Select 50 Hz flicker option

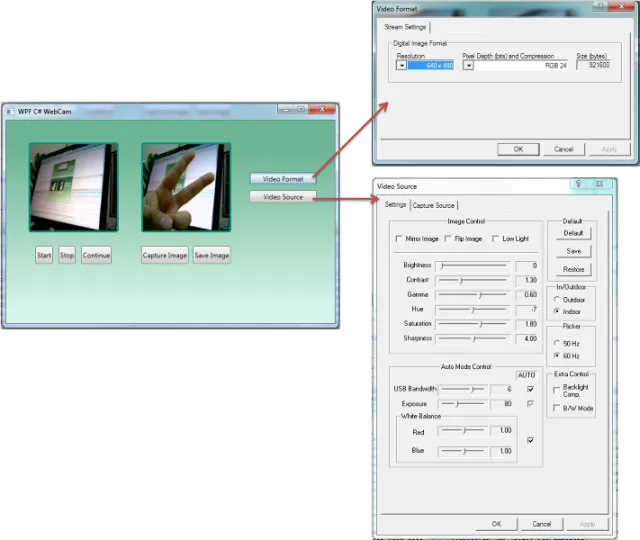click(x=557, y=343)
